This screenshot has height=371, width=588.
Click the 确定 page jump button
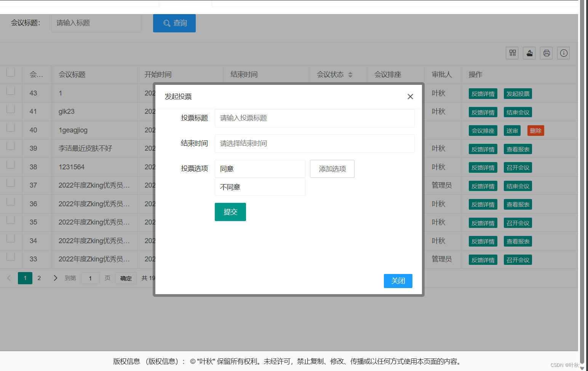[x=126, y=278]
